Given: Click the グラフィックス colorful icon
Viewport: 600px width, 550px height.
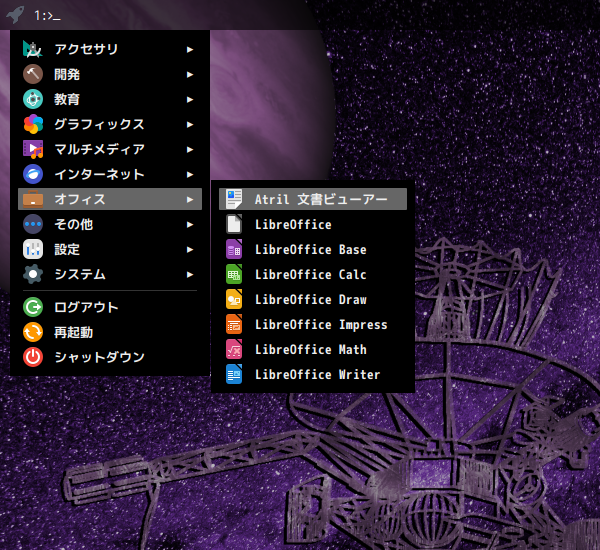Looking at the screenshot, I should pos(33,124).
